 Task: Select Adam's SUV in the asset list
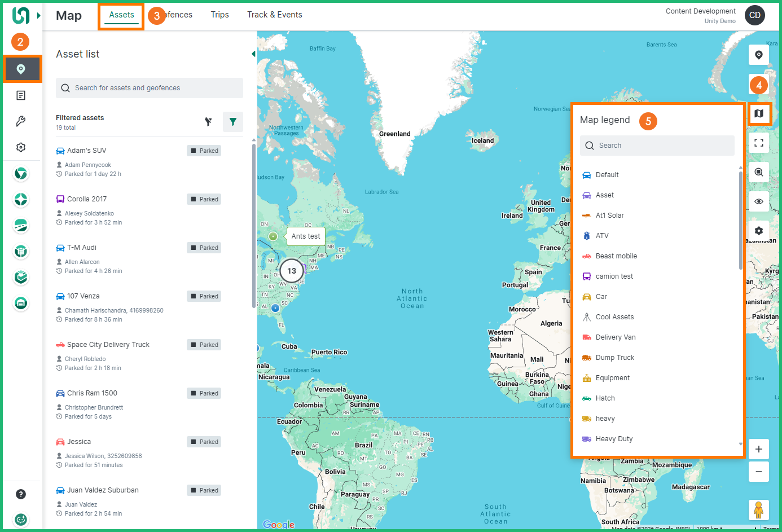[x=87, y=151]
